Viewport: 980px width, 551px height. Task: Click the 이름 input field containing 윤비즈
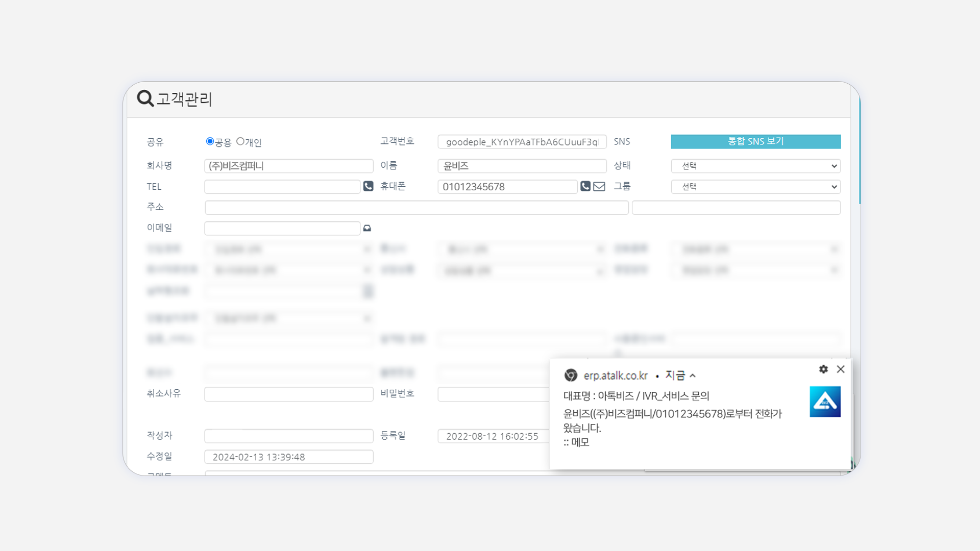522,166
